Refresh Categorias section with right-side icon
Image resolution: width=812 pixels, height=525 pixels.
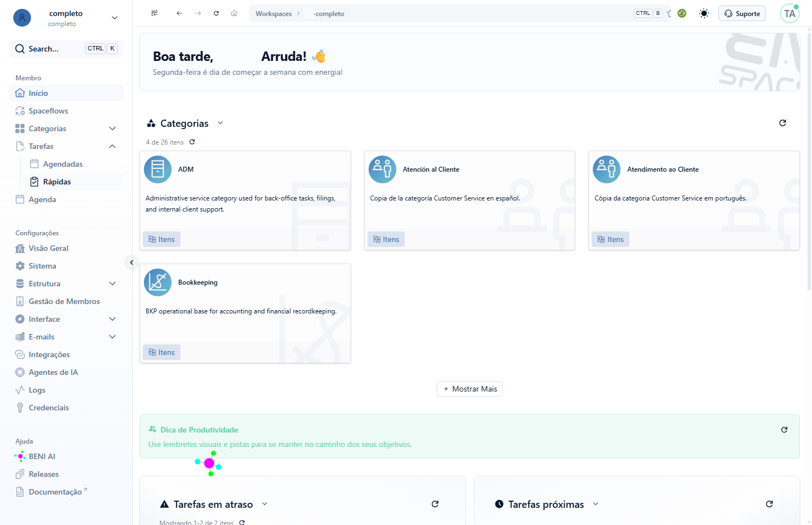(783, 123)
